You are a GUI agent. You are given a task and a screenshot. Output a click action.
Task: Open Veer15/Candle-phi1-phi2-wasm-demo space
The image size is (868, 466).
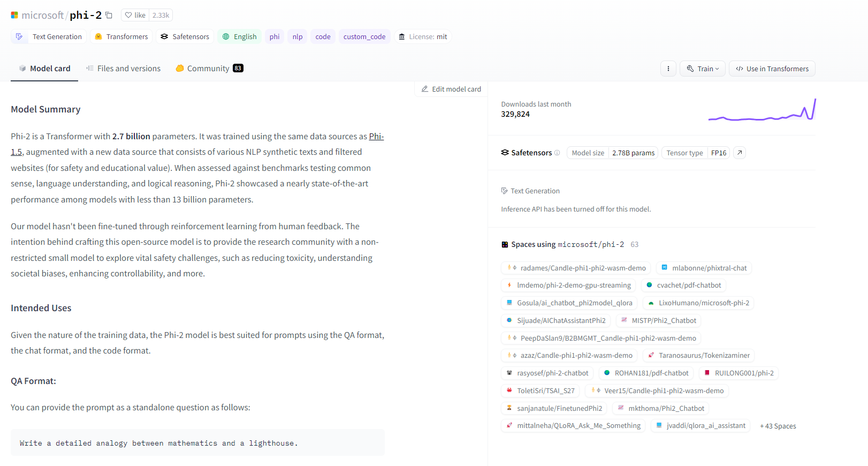pyautogui.click(x=657, y=390)
